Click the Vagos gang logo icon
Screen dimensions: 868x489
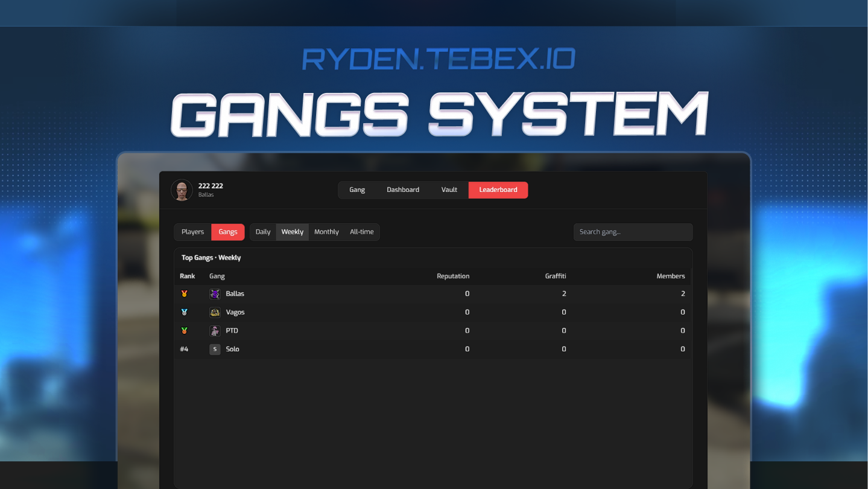[x=215, y=312]
